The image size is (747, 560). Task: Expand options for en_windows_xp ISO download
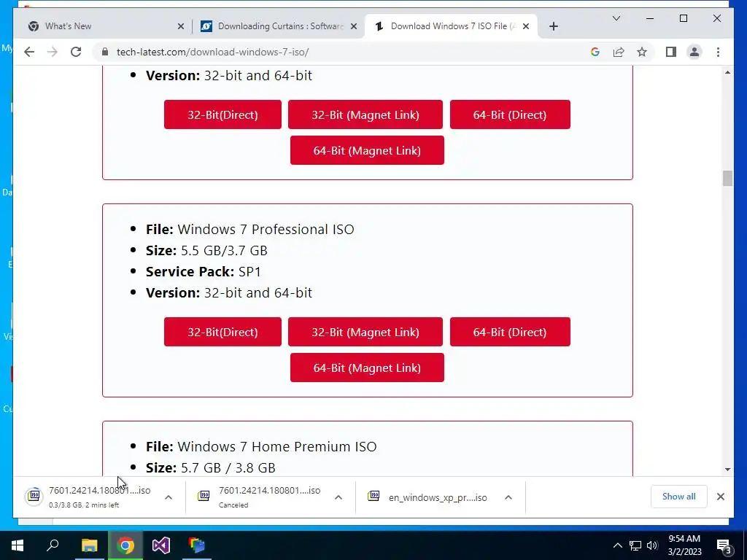tap(508, 497)
